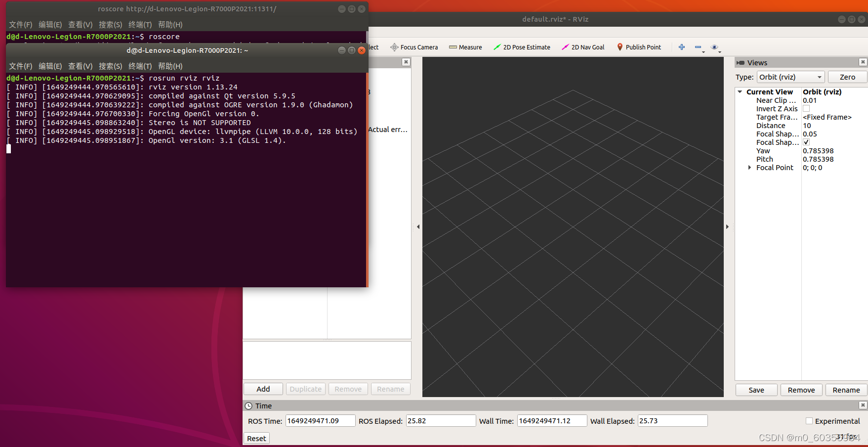Click the ROS Elapsed field
Image resolution: width=868 pixels, height=447 pixels.
point(441,421)
